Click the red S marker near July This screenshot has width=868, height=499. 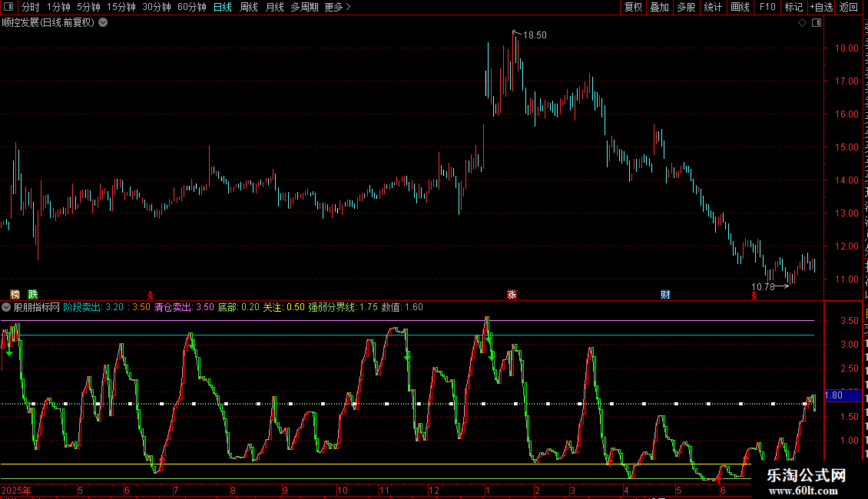click(x=150, y=296)
